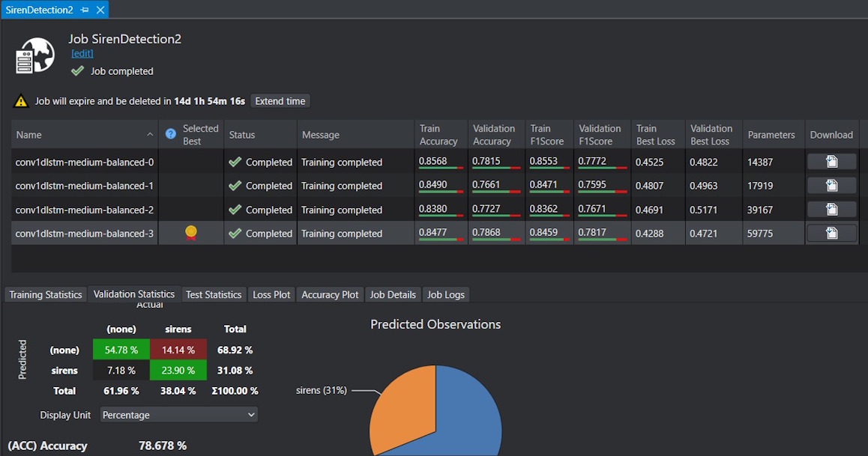Viewport: 868px width, 456px height.
Task: Download model conv1dlstm-medium-balanced-0
Action: (x=831, y=162)
